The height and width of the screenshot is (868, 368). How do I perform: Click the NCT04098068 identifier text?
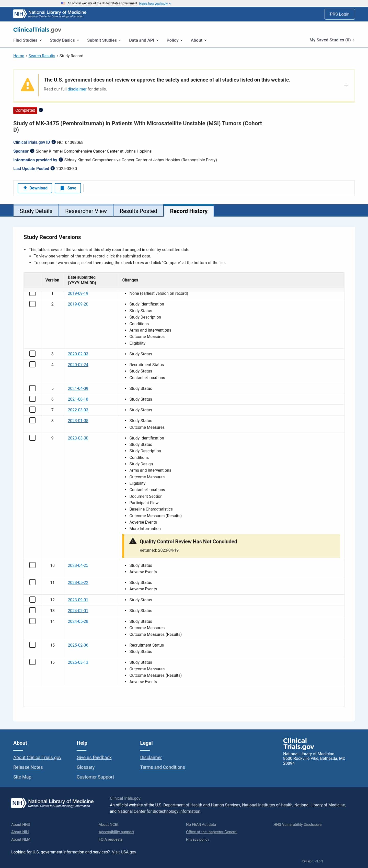click(70, 142)
